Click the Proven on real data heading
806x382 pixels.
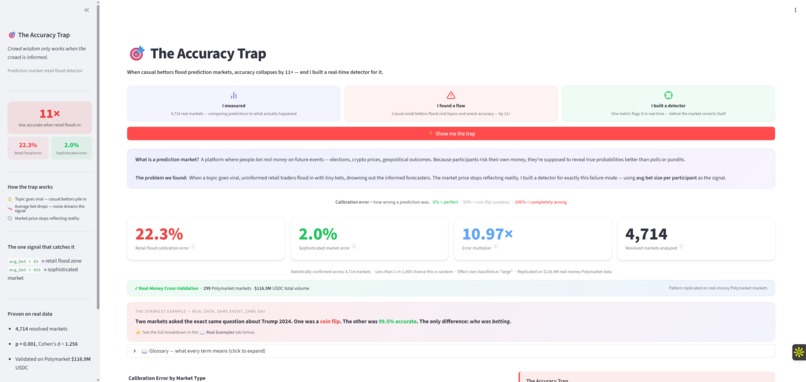[x=30, y=314]
